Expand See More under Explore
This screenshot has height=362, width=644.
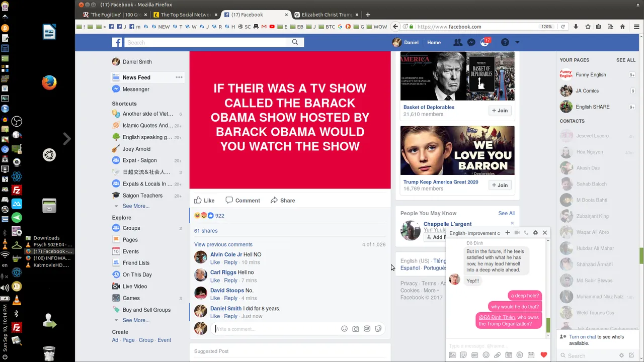click(136, 320)
